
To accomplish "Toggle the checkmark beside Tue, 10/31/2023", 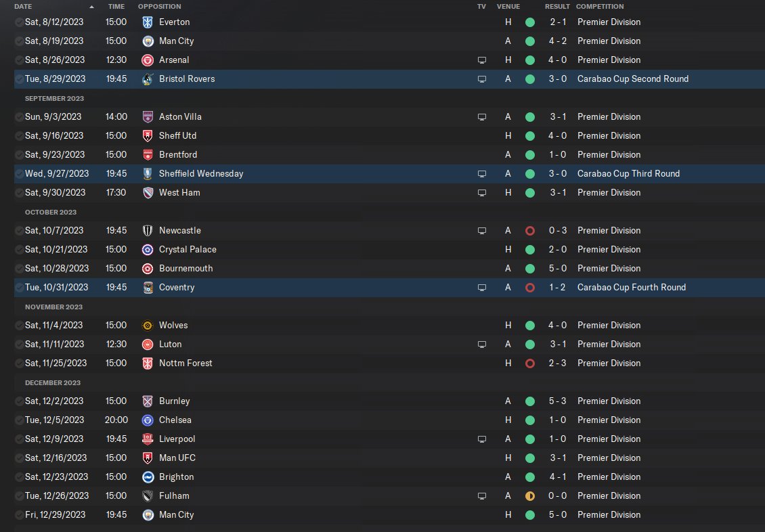I will 19,287.
